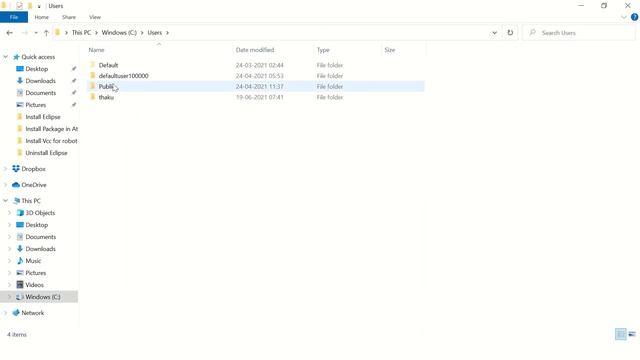Open Quick access in navigation pane
640x360 pixels.
click(x=38, y=57)
